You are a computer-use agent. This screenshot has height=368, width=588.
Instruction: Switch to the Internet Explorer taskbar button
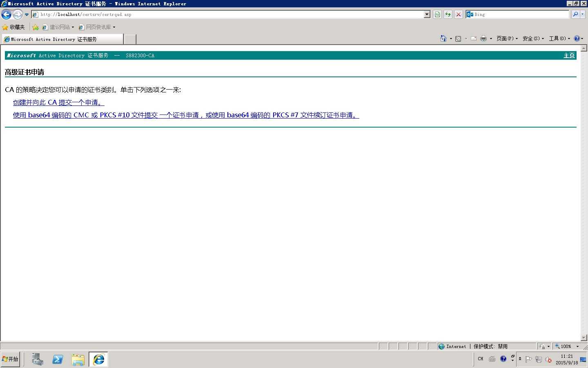tap(98, 359)
